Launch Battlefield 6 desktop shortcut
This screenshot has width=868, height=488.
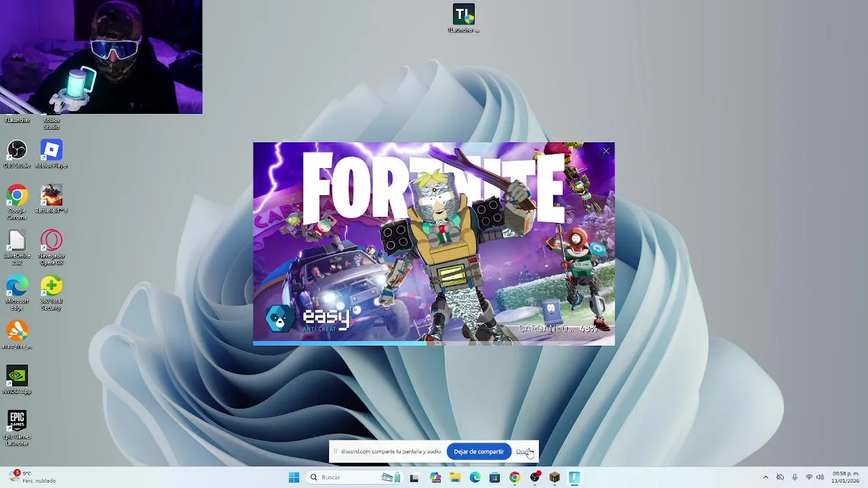pos(52,200)
